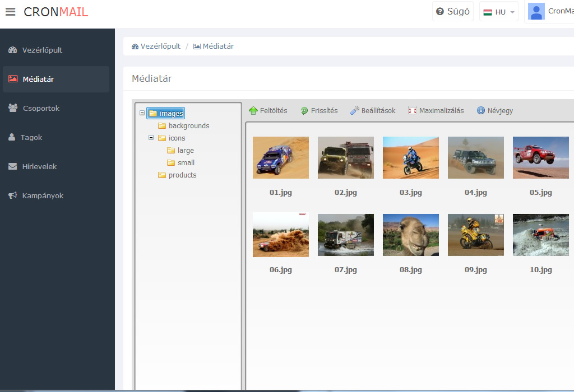This screenshot has height=392, width=574.
Task: Click the 02.jpg file name
Action: (346, 193)
